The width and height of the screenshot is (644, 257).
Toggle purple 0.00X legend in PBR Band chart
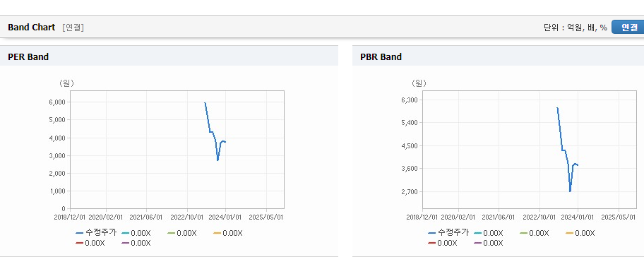[489, 243]
